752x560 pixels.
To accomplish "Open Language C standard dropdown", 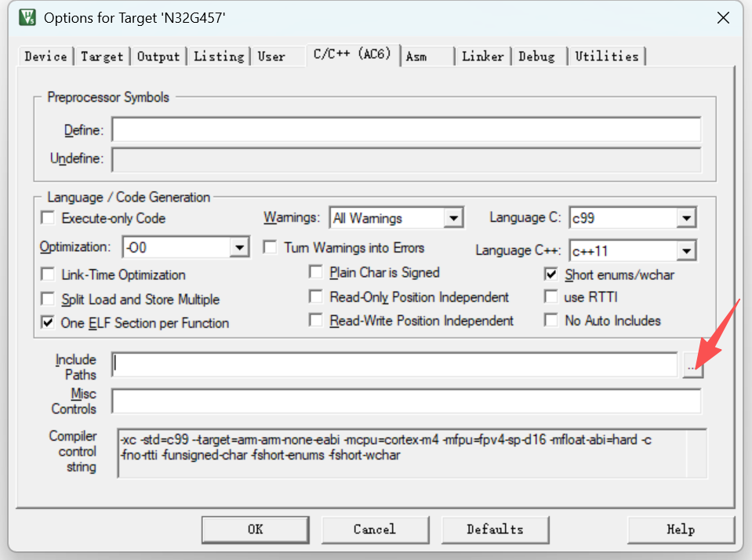I will pos(686,218).
